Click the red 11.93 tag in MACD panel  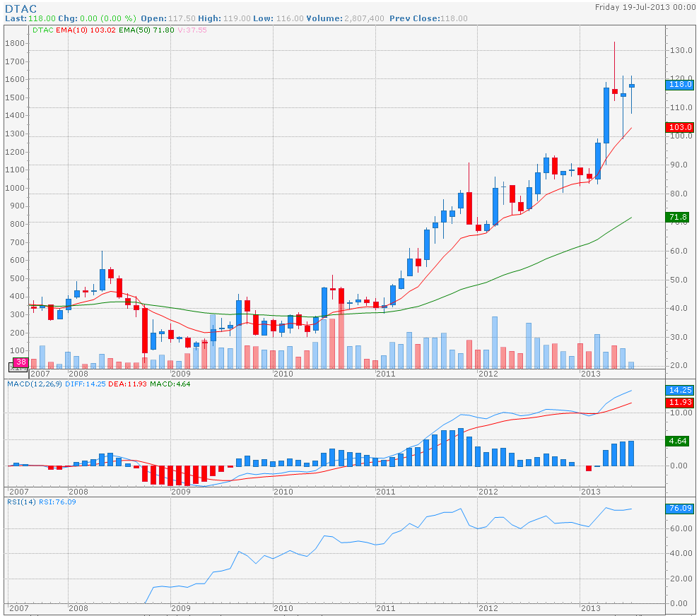679,402
